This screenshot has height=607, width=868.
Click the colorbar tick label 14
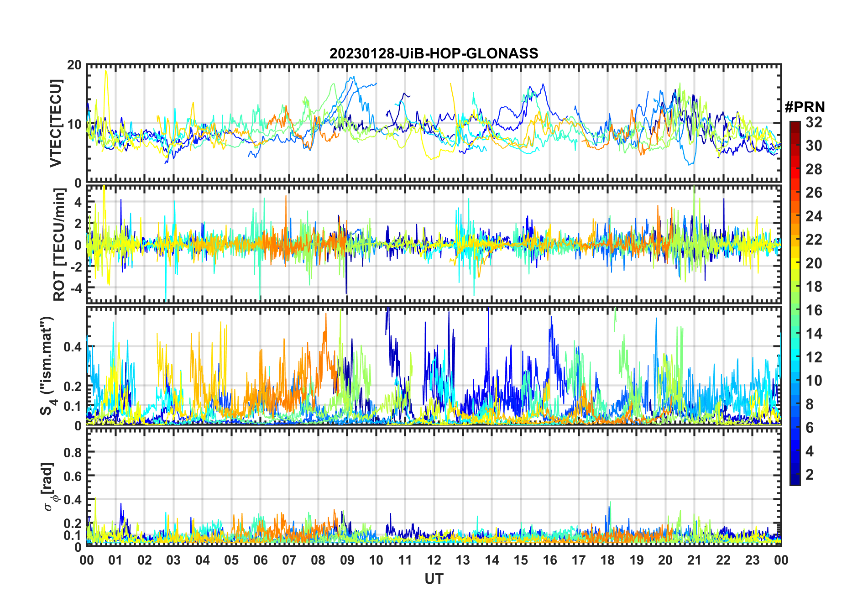click(x=814, y=334)
